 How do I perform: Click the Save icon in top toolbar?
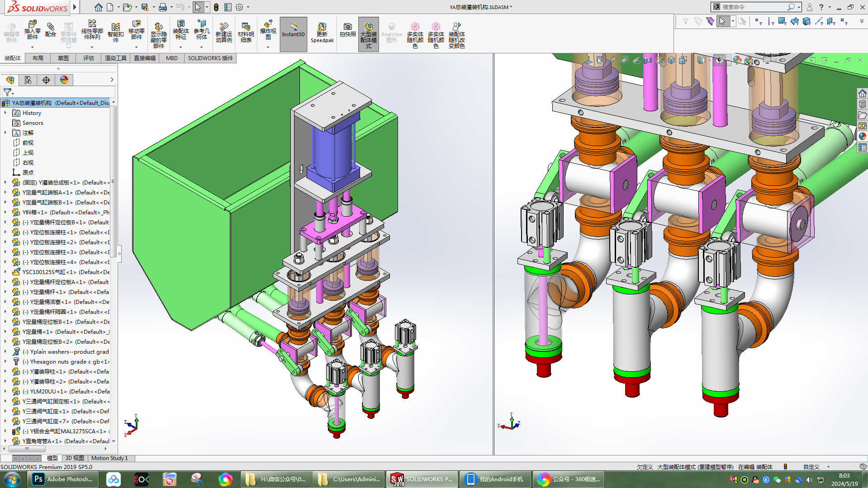click(145, 7)
